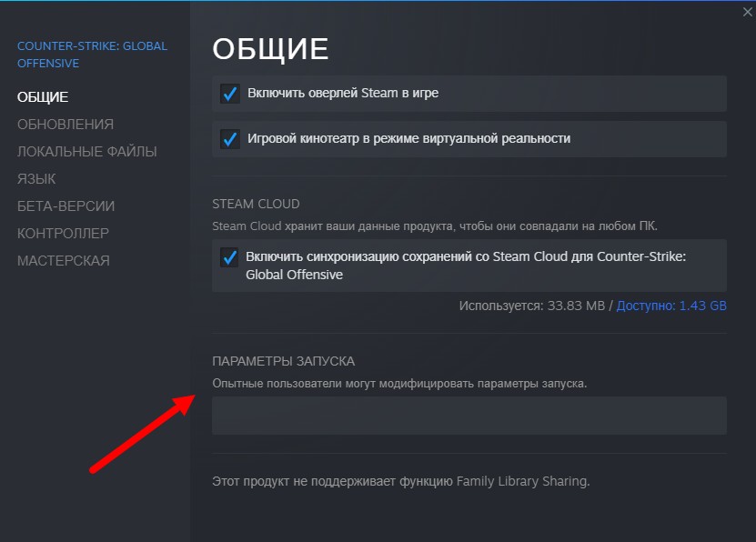Close the properties window with the X
The image size is (756, 542).
(x=748, y=12)
